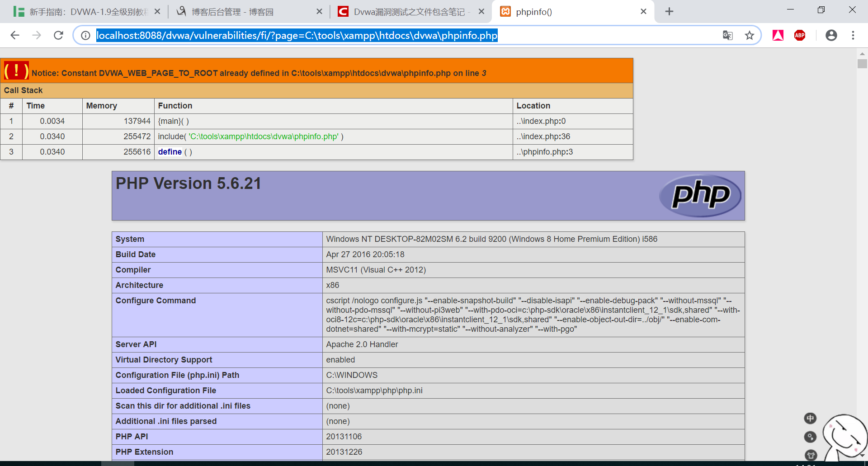Click the Build Date value Apr 27 2016
Screen dimensions: 868x466
(365, 254)
